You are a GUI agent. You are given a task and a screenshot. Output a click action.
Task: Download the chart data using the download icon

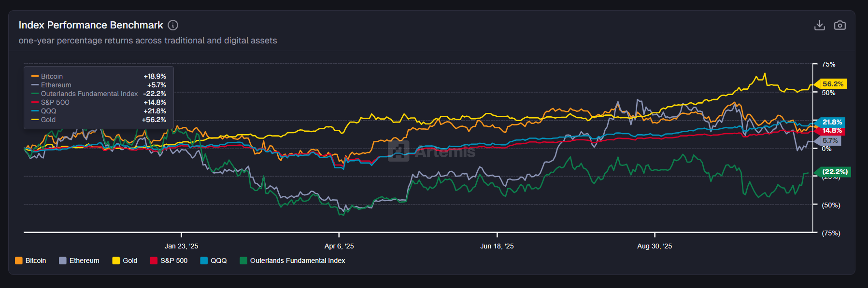pos(819,25)
